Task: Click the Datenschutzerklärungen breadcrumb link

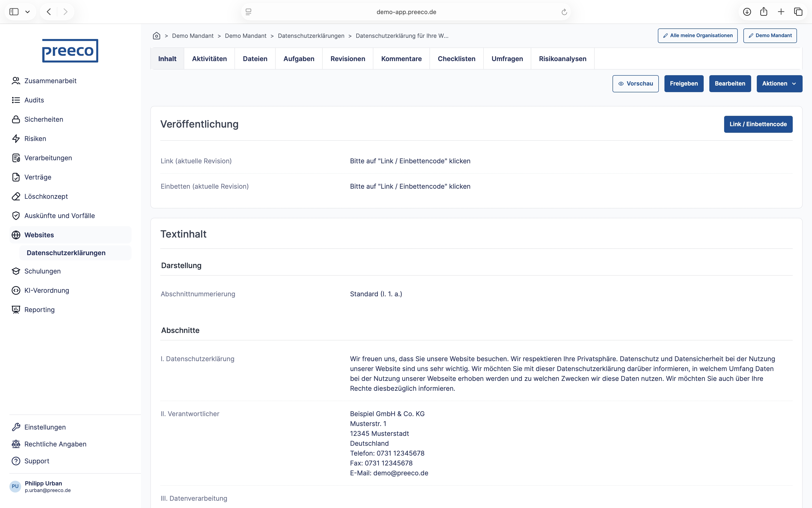Action: coord(311,36)
